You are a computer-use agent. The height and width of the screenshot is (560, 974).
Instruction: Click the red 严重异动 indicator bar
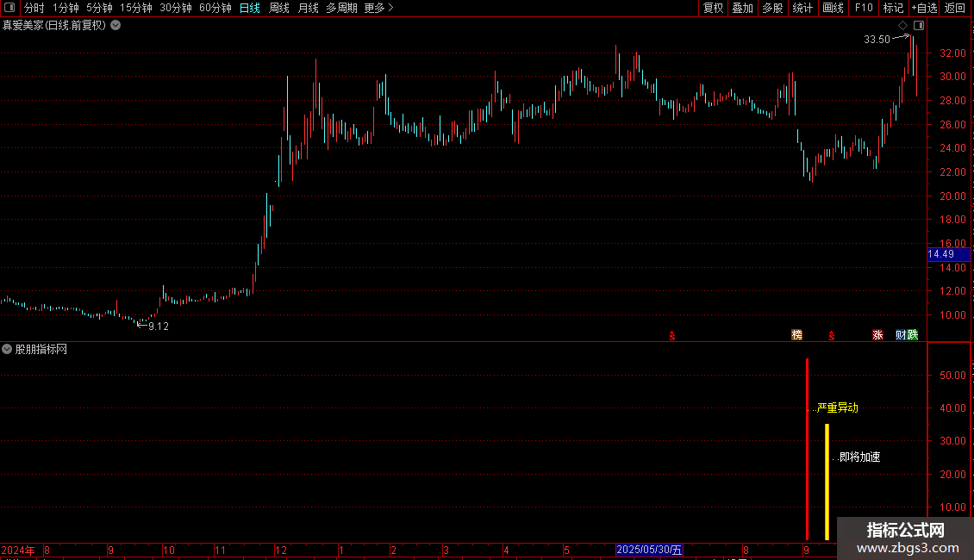click(807, 449)
